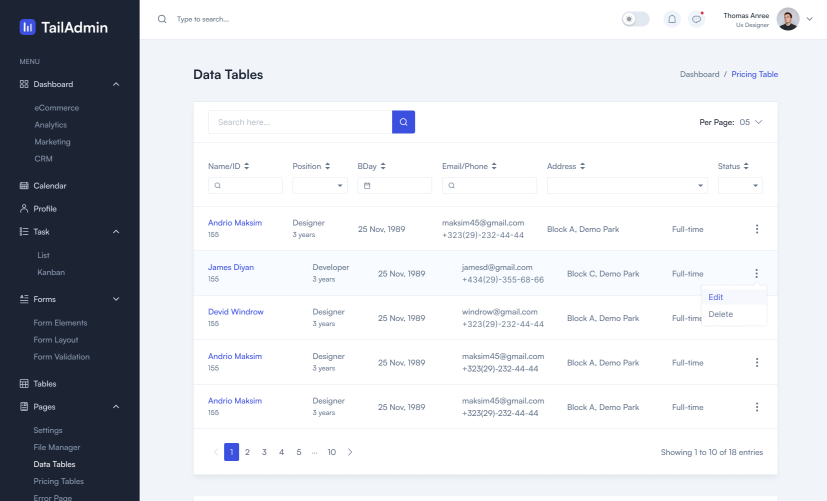This screenshot has width=827, height=501.
Task: Click the Thomas Anree avatar photo
Action: pyautogui.click(x=788, y=19)
